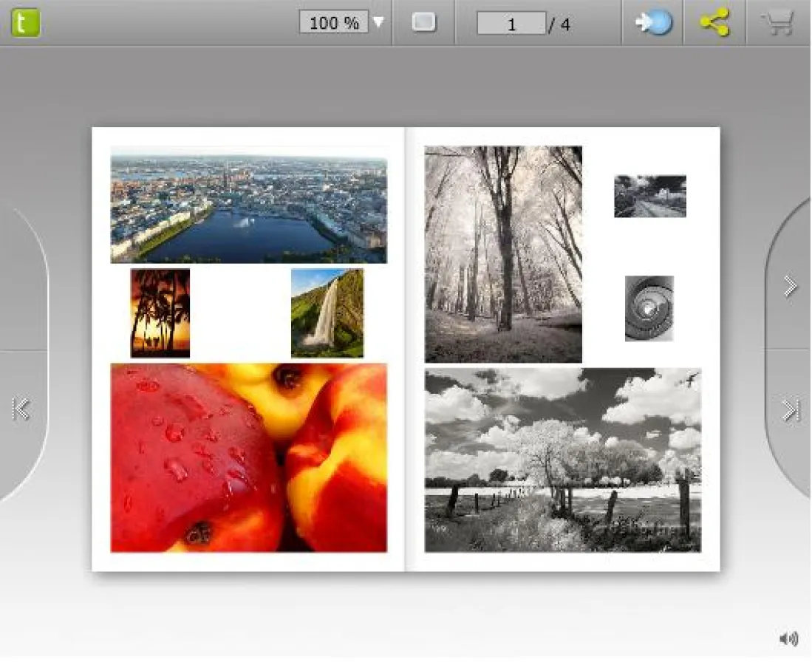Click the black-and-white fence landscape photo
The height and width of the screenshot is (665, 812).
click(562, 460)
